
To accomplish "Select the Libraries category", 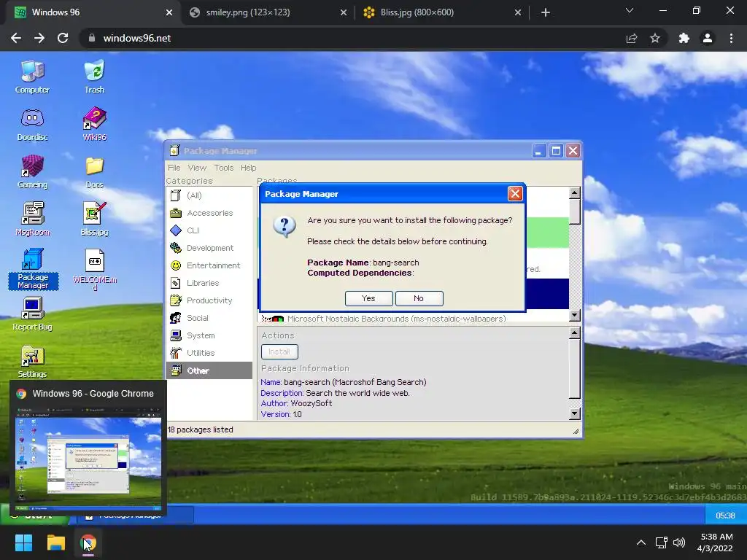I will point(209,283).
